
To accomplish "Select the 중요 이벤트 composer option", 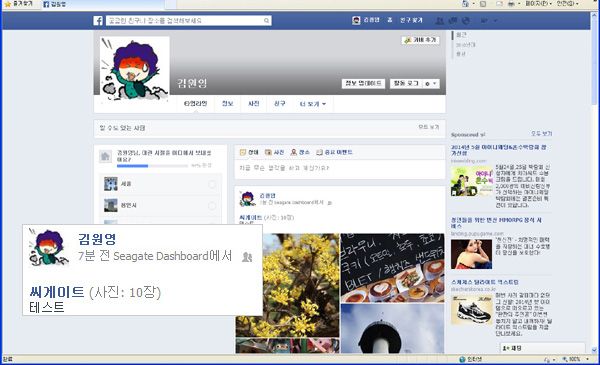I will 334,152.
